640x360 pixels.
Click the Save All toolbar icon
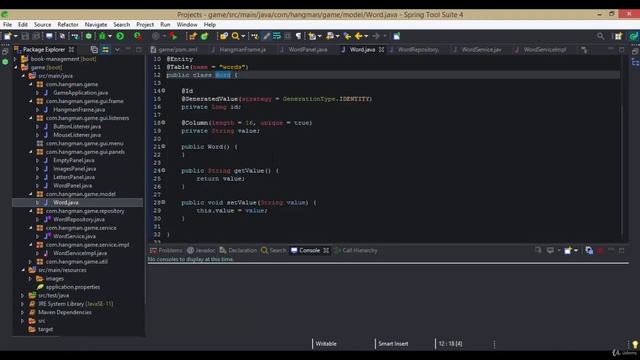coord(36,36)
